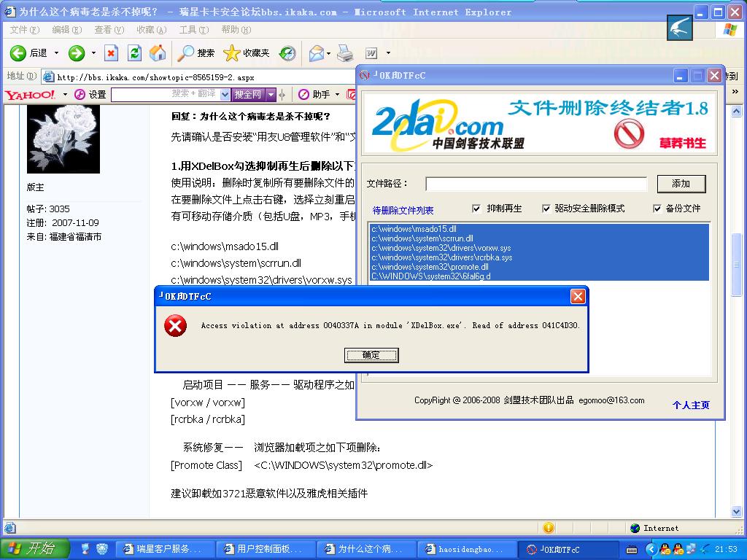
Task: Toggle the 驱动安全删除模式 checkbox
Action: coord(546,209)
